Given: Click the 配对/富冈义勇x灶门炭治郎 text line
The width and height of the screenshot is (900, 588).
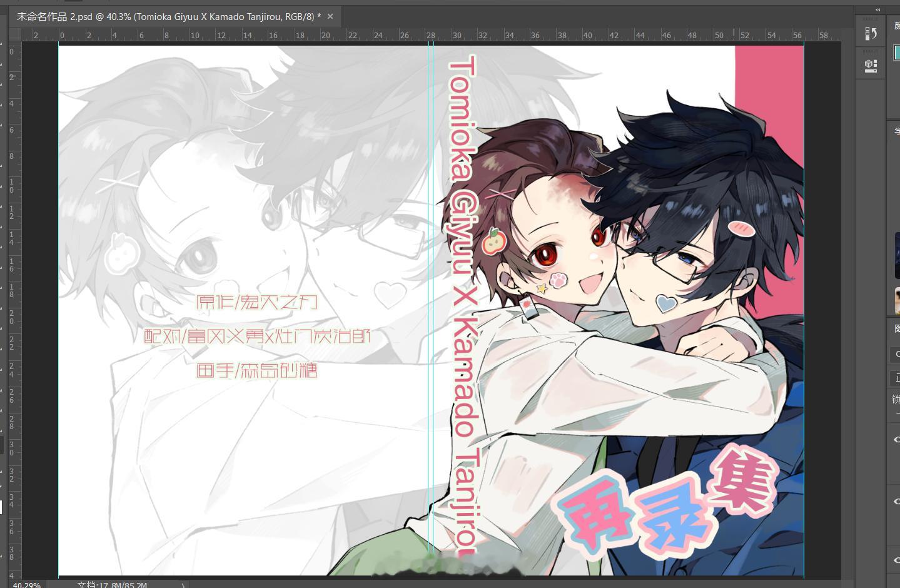Looking at the screenshot, I should pyautogui.click(x=257, y=337).
